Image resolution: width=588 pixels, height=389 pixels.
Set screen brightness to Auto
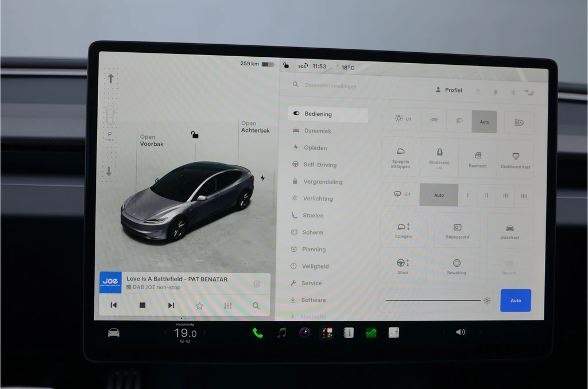(516, 301)
